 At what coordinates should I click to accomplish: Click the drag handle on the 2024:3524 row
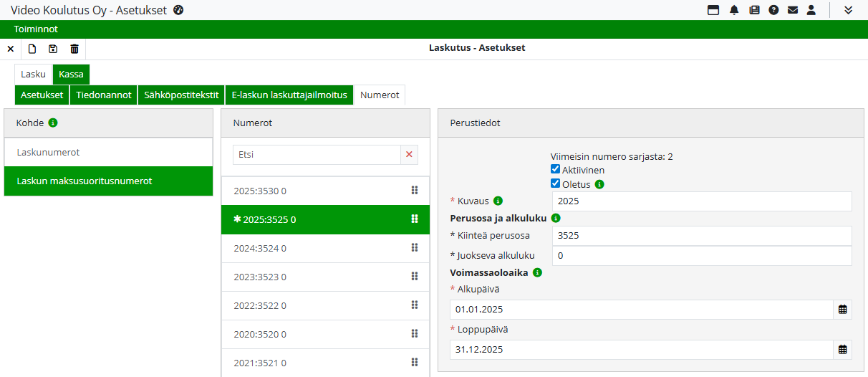tap(414, 248)
